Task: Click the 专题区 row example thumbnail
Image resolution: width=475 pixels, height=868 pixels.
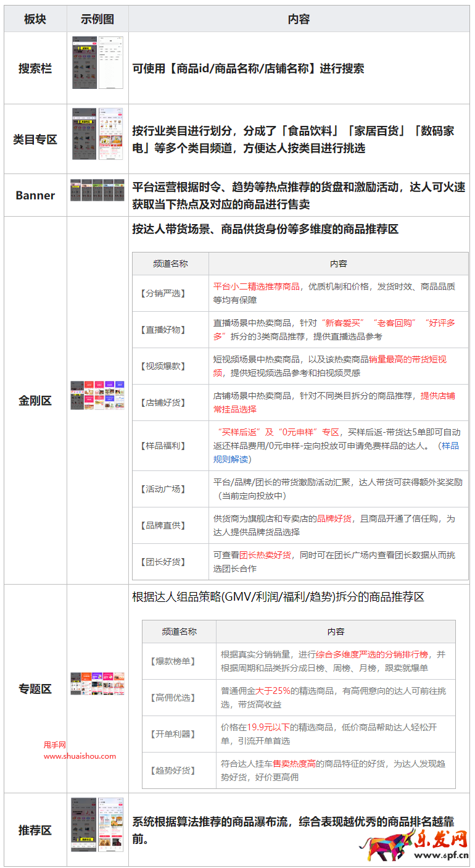Action: pos(97,683)
